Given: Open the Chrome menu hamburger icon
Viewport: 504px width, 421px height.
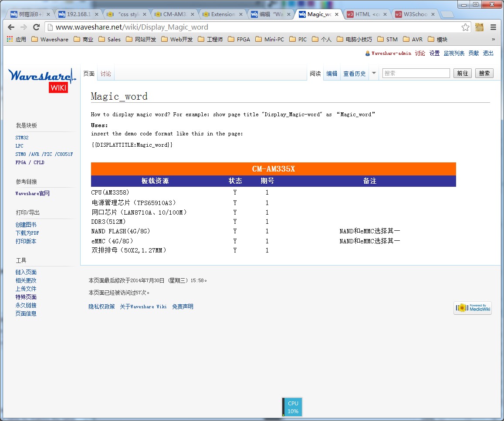Looking at the screenshot, I should pos(493,27).
